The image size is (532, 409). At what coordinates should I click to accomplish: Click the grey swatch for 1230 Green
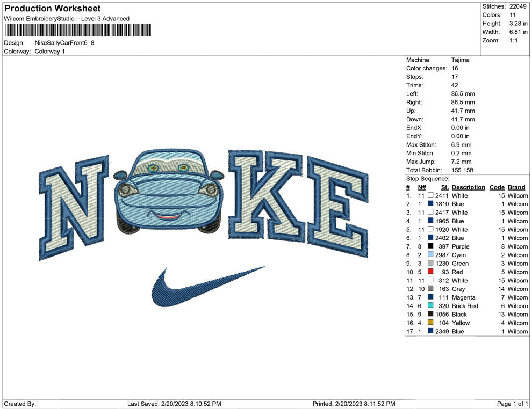(430, 263)
